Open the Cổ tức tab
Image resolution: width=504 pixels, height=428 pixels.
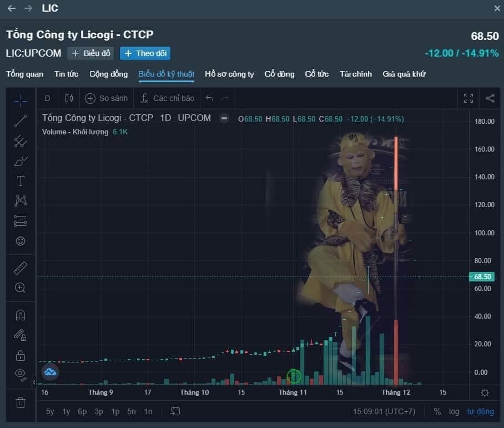[316, 74]
